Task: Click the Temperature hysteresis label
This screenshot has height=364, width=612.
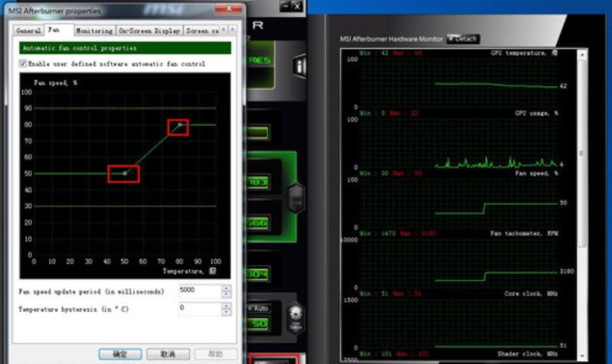Action: (73, 309)
